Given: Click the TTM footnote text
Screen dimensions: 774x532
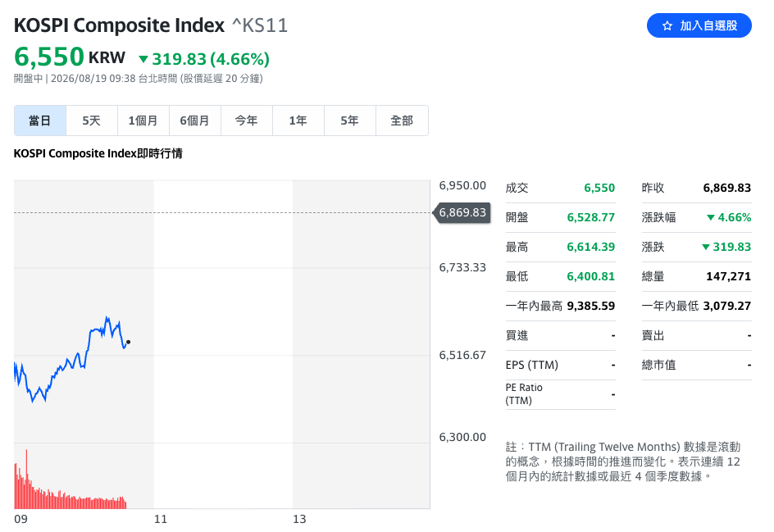Looking at the screenshot, I should (623, 462).
